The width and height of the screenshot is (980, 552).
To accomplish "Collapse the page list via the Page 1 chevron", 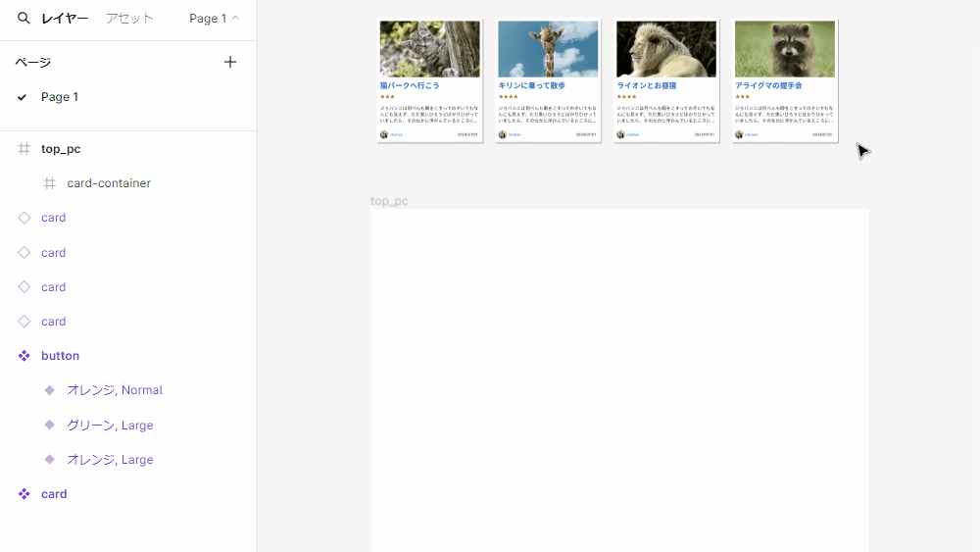I will 235,18.
